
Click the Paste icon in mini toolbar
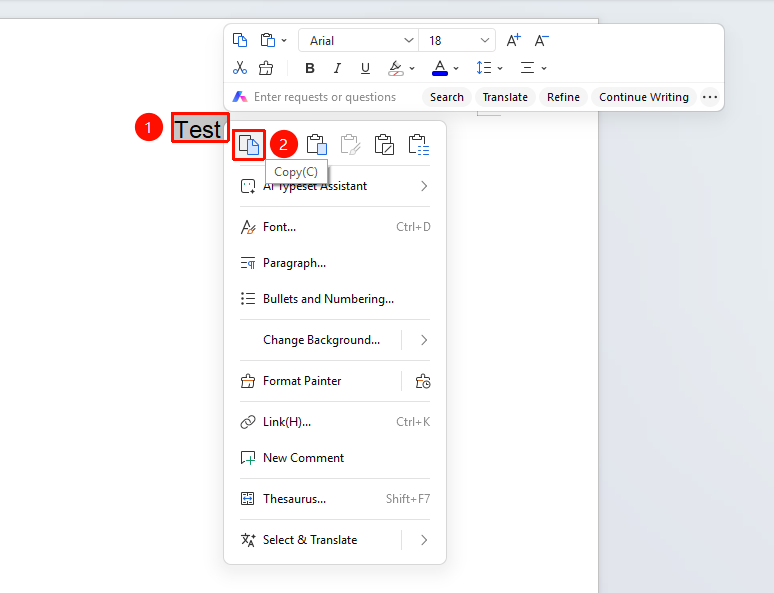pyautogui.click(x=268, y=40)
